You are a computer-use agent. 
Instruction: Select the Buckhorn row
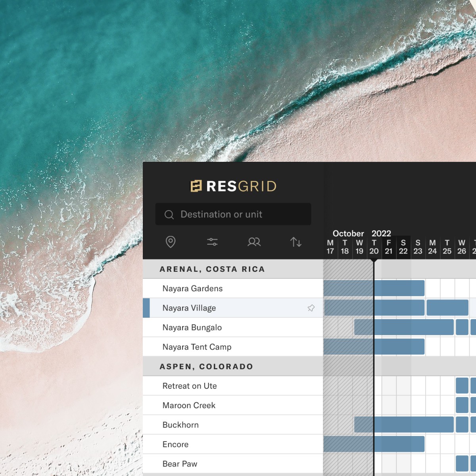[233, 424]
